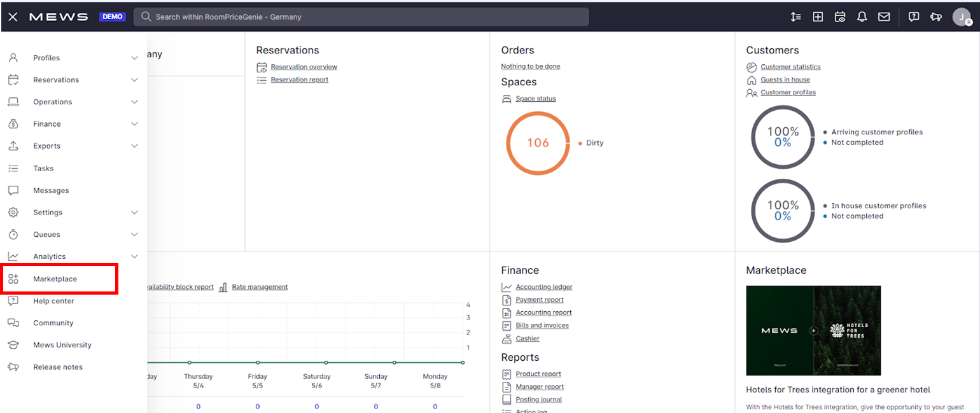
Task: Click the search field in top bar
Action: (x=361, y=17)
